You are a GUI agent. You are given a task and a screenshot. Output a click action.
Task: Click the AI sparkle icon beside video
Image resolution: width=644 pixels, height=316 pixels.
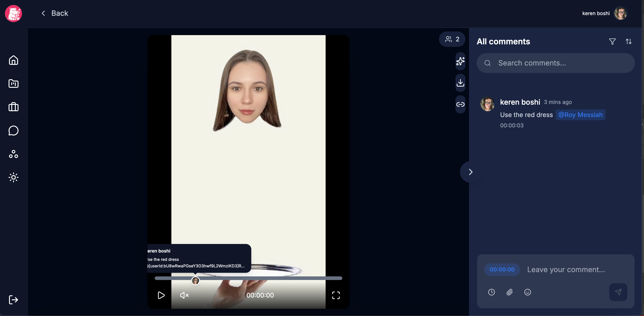[460, 61]
